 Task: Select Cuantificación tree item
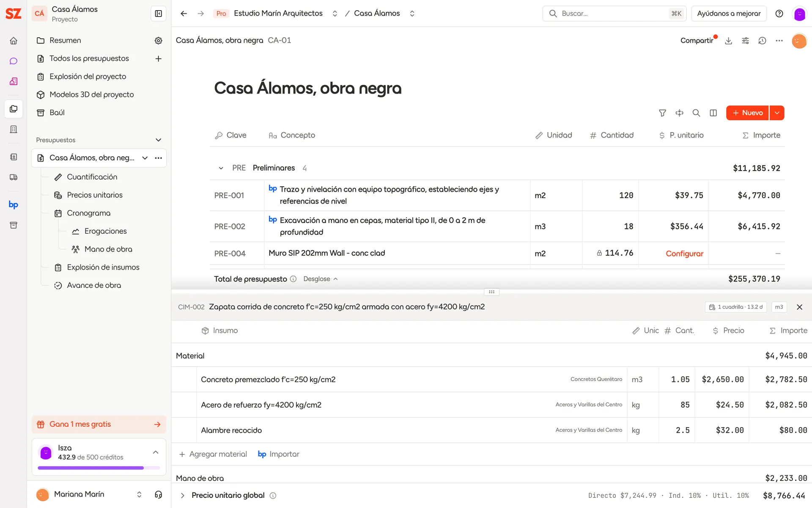pyautogui.click(x=92, y=177)
